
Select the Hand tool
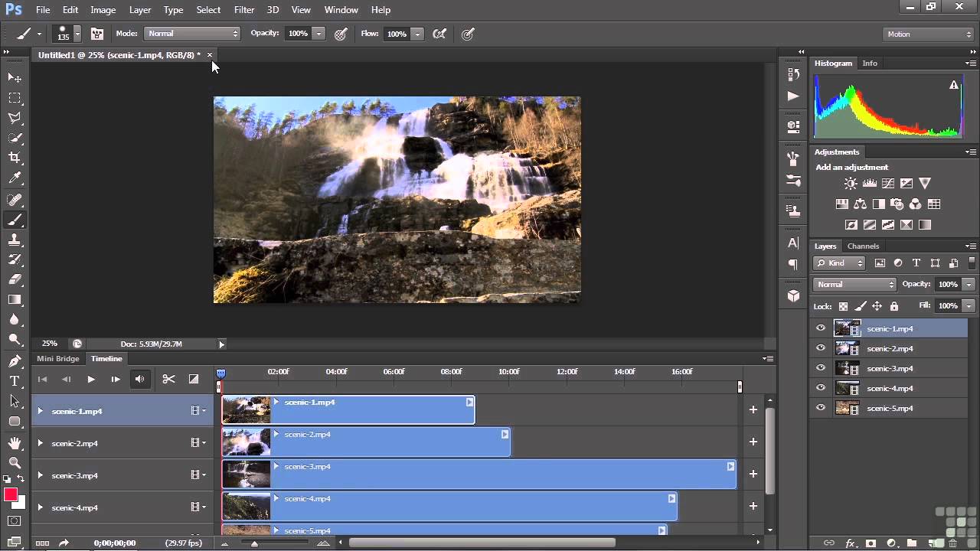[15, 442]
